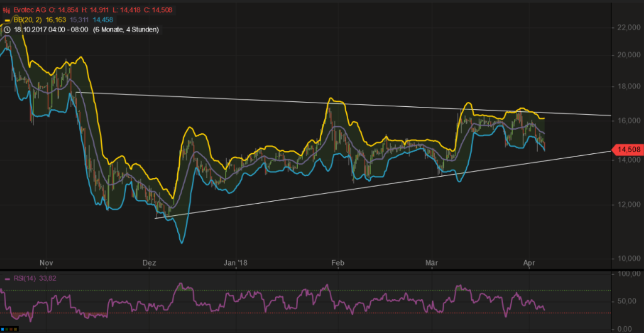
Task: Select the yellow square at the bottom-left corner
Action: pyautogui.click(x=15, y=329)
